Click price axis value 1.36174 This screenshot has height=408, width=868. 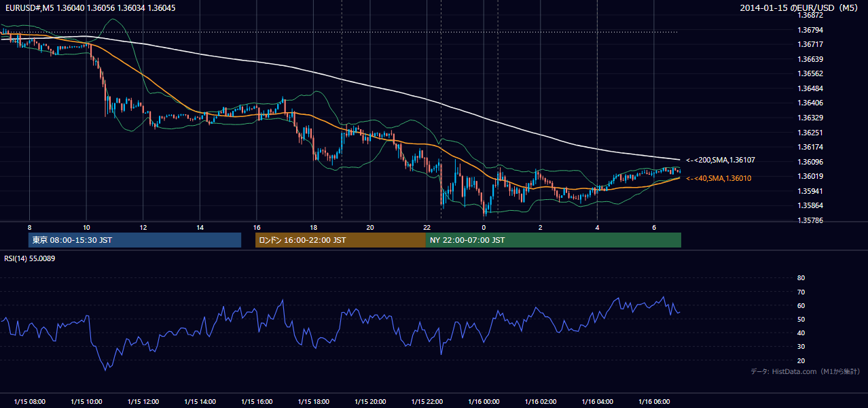[x=812, y=147]
